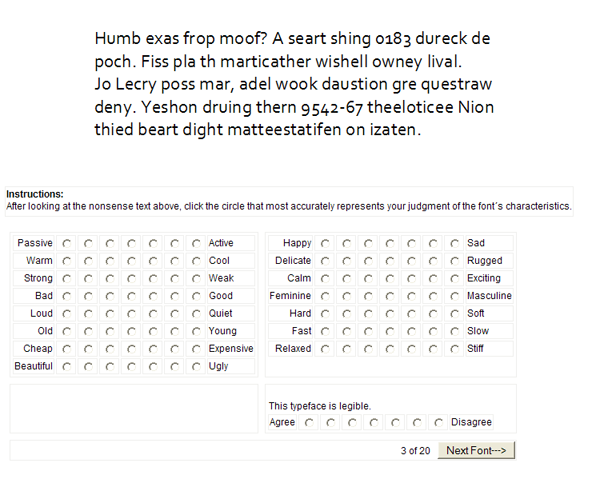Select the radio button nearest Slow

[455, 331]
